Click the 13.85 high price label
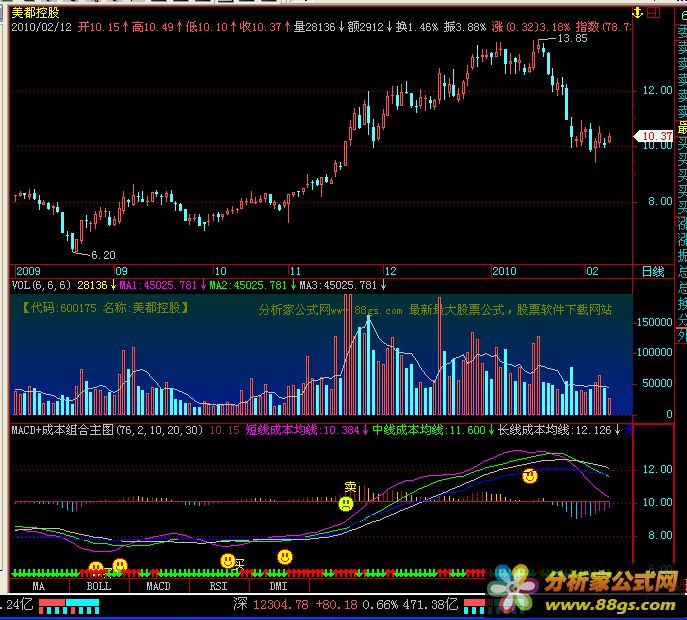 pyautogui.click(x=572, y=38)
